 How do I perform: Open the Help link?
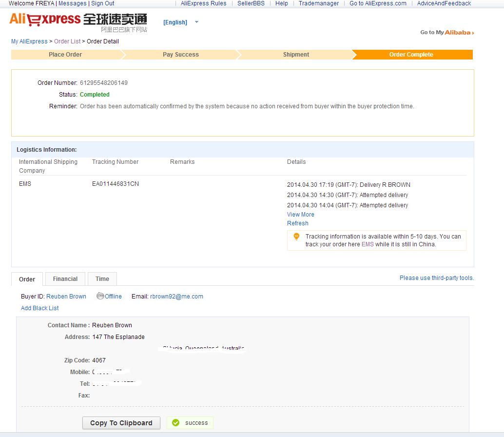[x=282, y=3]
